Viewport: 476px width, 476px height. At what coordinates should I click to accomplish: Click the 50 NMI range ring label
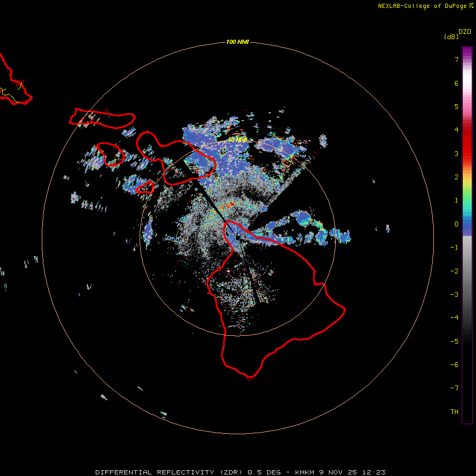tap(237, 140)
